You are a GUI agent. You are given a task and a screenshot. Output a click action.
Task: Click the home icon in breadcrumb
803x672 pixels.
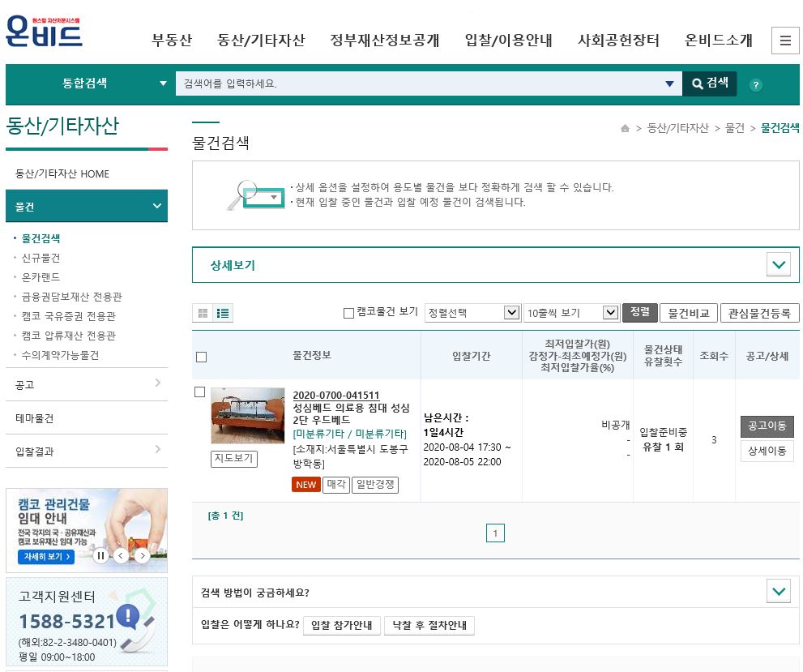click(x=625, y=128)
